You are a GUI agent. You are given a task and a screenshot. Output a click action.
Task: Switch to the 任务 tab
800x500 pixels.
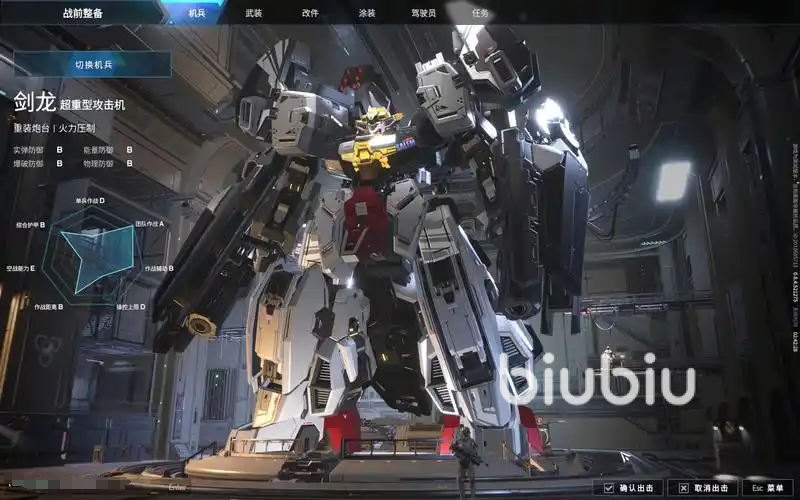(x=480, y=13)
